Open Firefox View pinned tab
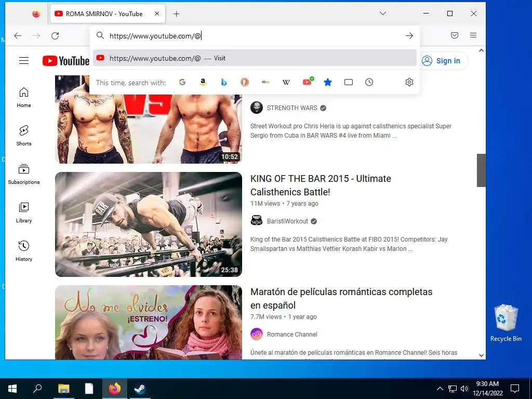532x399 pixels. coord(36,14)
